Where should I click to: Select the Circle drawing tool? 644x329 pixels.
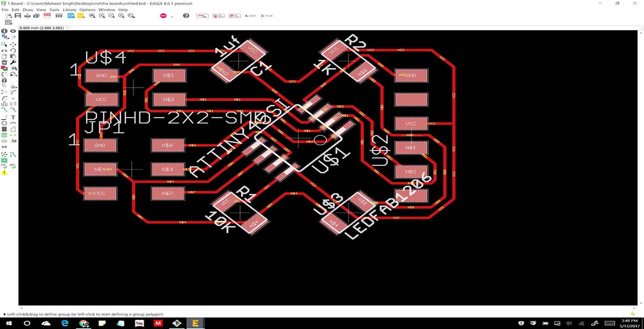tap(4, 123)
